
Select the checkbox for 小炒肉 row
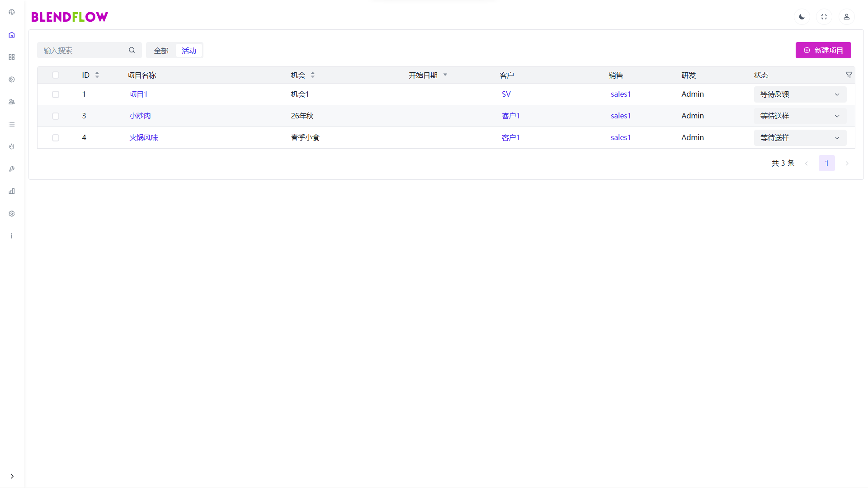tap(56, 116)
